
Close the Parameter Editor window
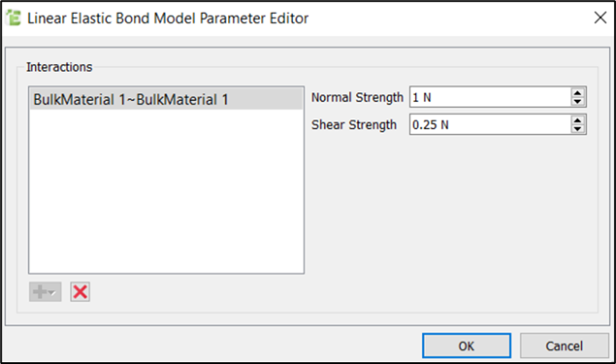click(600, 18)
